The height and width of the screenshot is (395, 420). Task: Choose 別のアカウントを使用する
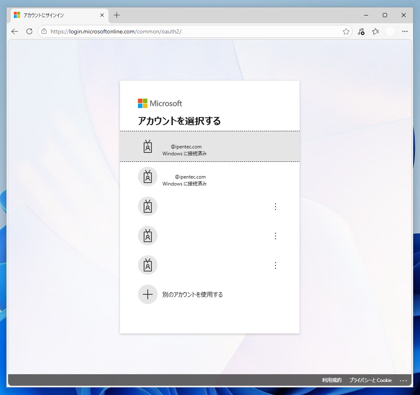(192, 295)
